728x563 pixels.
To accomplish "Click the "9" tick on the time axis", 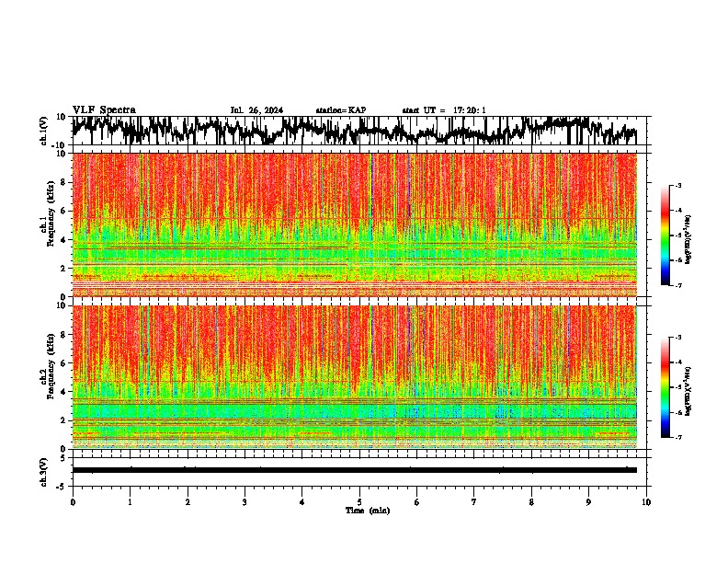I will [588, 502].
